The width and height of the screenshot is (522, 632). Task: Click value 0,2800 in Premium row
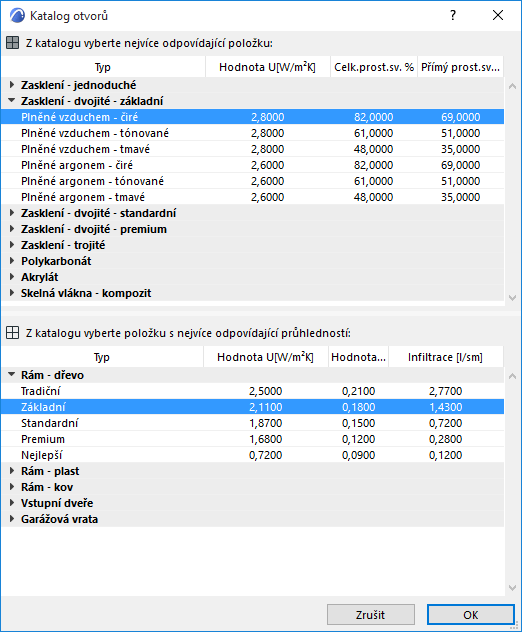(x=445, y=439)
